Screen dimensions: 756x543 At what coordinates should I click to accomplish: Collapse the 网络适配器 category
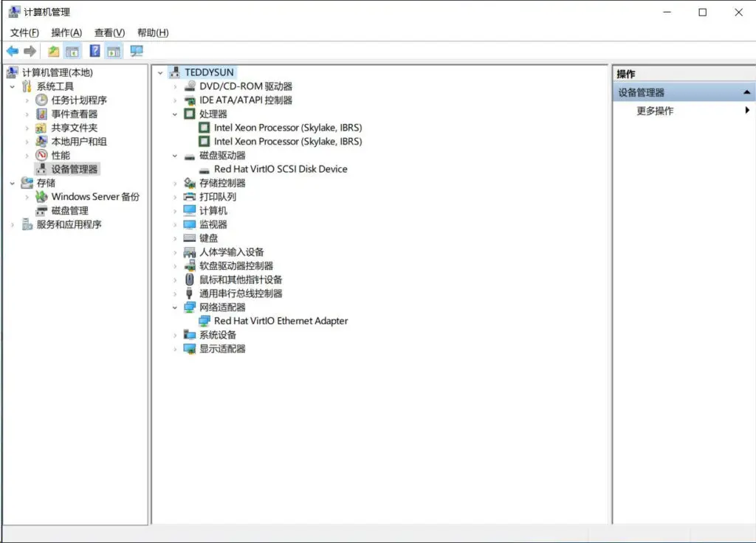pyautogui.click(x=175, y=308)
